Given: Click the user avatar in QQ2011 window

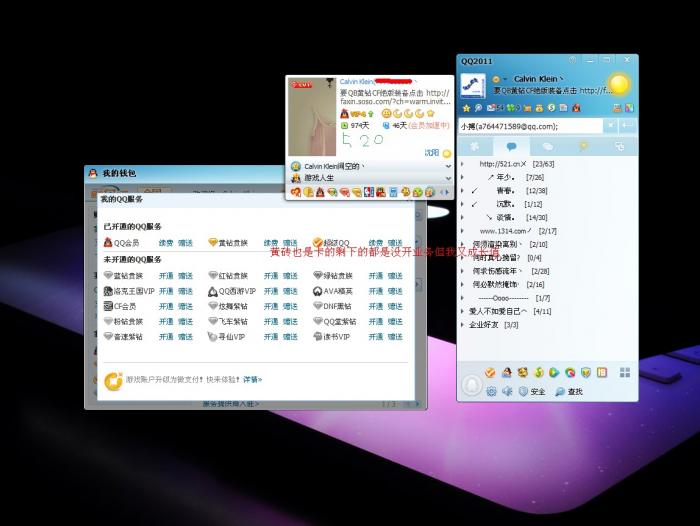Looking at the screenshot, I should (x=473, y=86).
